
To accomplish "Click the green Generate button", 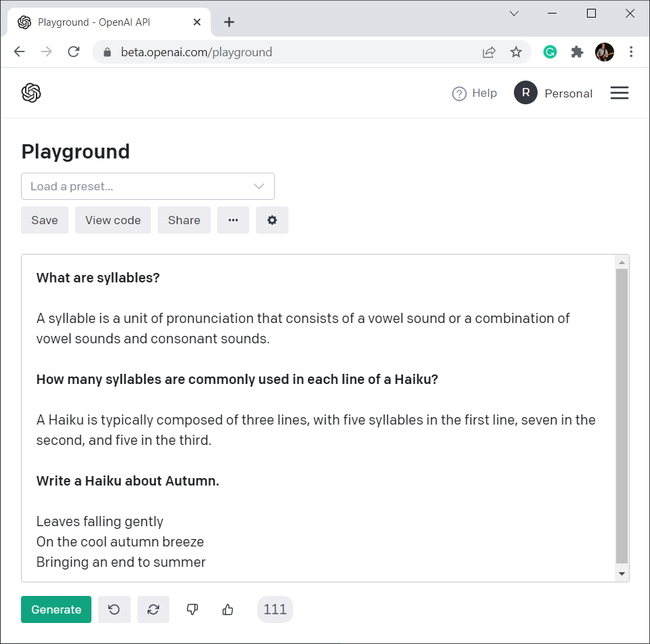I will click(x=56, y=609).
